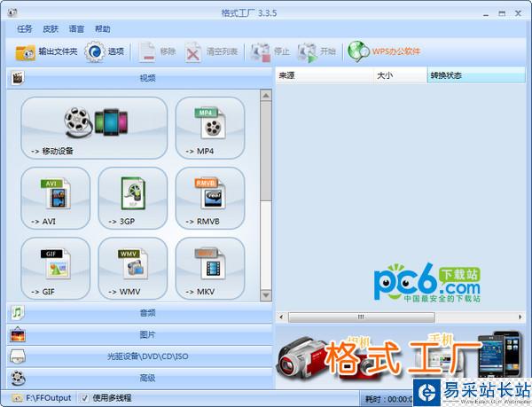Click the film clapper icon beside 视频

pyautogui.click(x=18, y=78)
